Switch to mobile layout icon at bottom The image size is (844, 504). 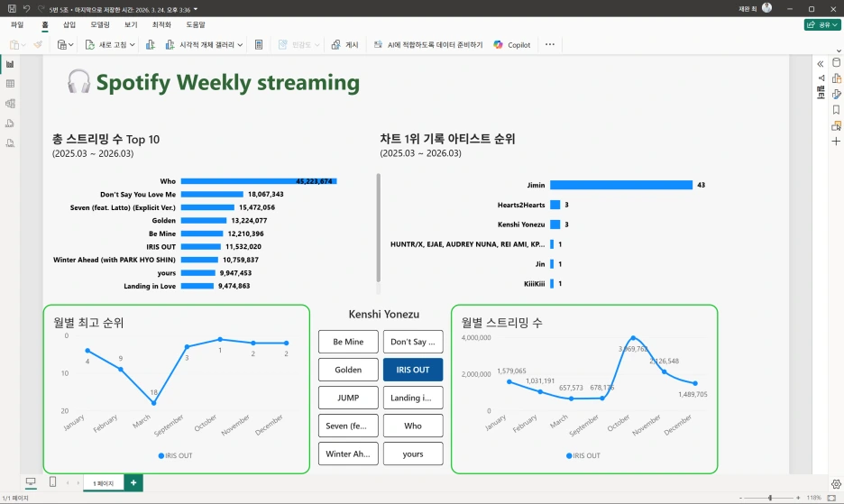52,482
